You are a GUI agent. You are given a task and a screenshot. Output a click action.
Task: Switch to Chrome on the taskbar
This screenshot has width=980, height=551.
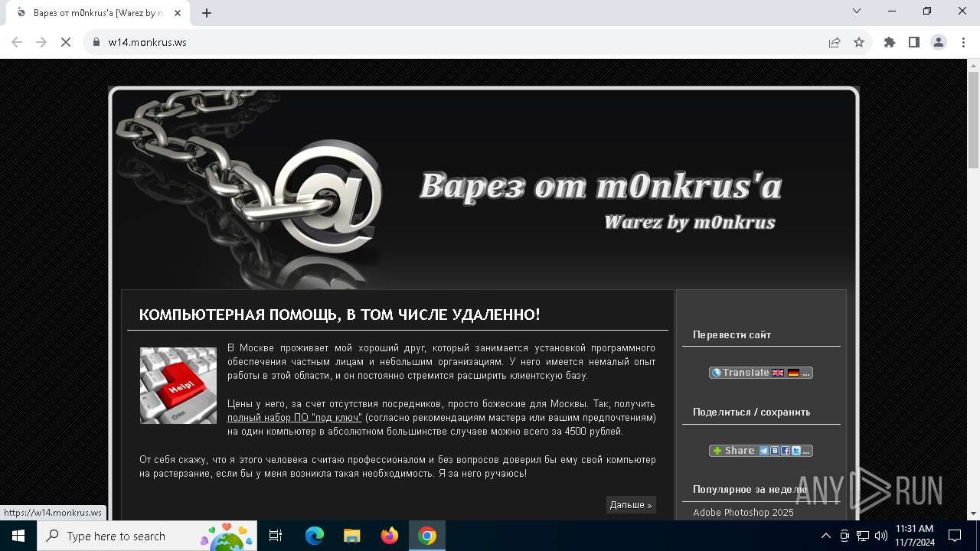(x=427, y=536)
